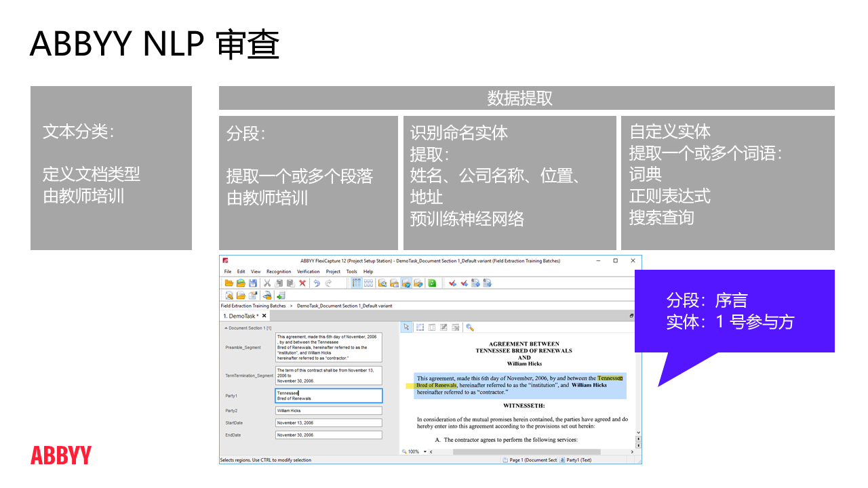Viewport: 868px width, 488px height.
Task: Click the 数据提取 header box
Action: point(526,98)
